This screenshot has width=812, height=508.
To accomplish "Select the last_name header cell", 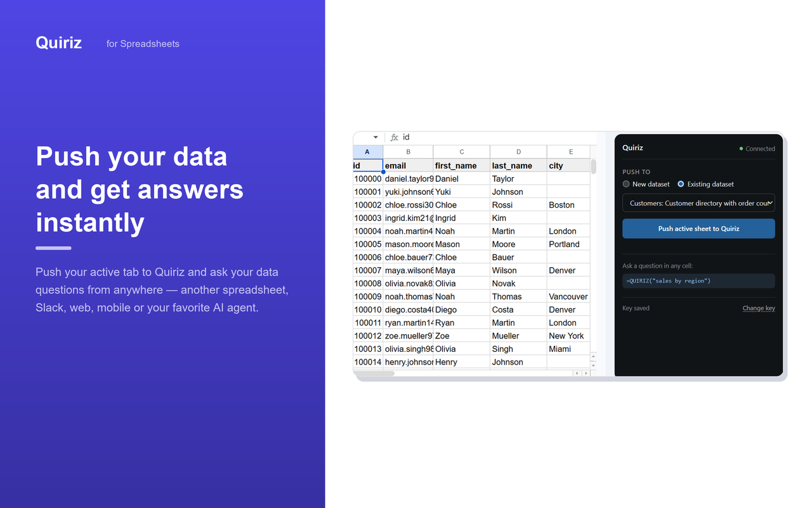I will (x=518, y=166).
